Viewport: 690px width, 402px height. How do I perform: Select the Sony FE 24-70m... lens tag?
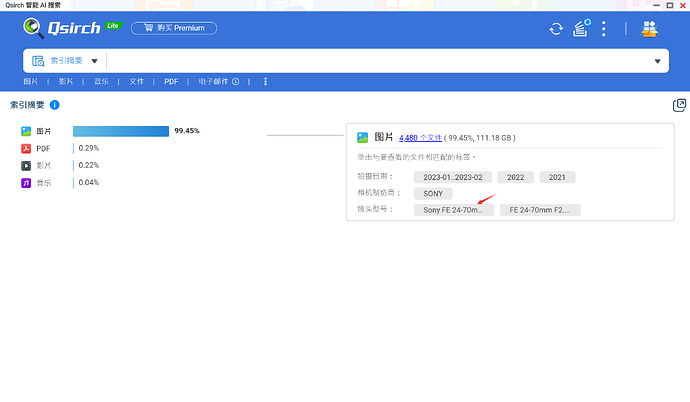[454, 210]
